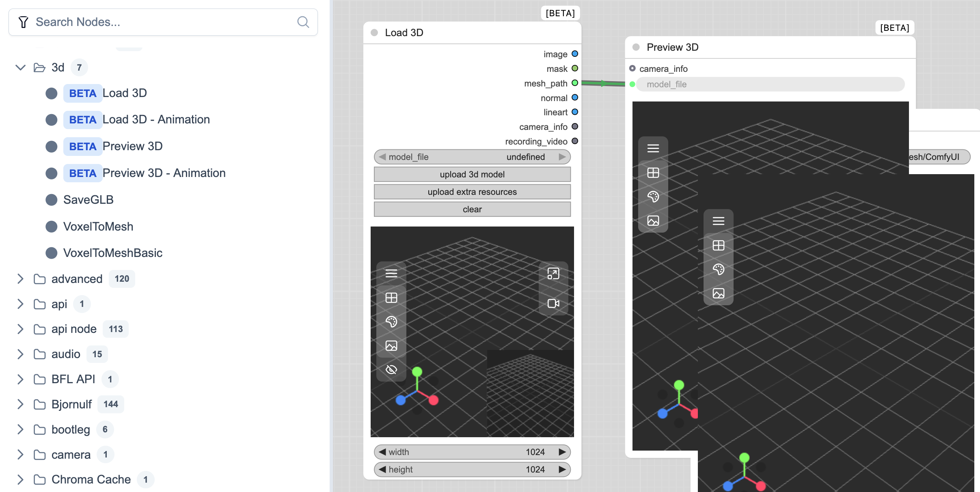The width and height of the screenshot is (980, 492).
Task: Click the video recording icon in Load 3D viewer
Action: [553, 303]
